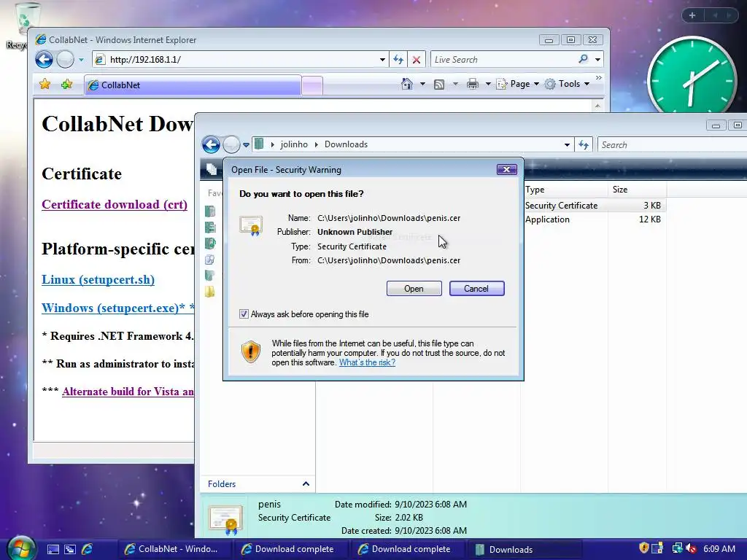Click Downloads in the Explorer breadcrumb
Screen dimensions: 747x560
[346, 144]
